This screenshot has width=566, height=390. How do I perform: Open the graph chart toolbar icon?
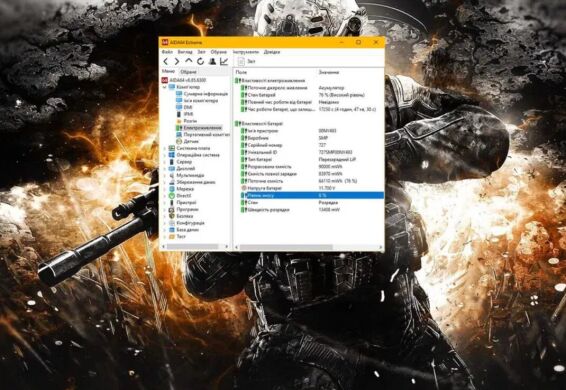click(x=224, y=61)
